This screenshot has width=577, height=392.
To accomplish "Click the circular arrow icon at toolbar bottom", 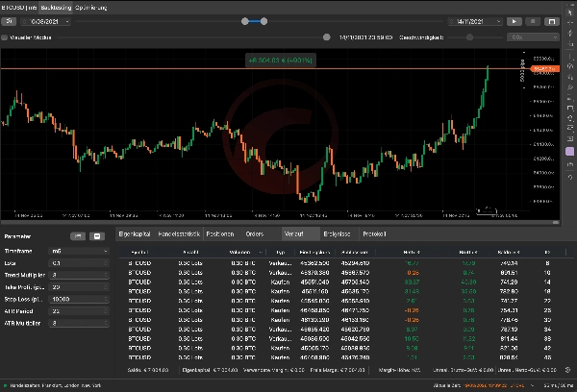I will [570, 177].
